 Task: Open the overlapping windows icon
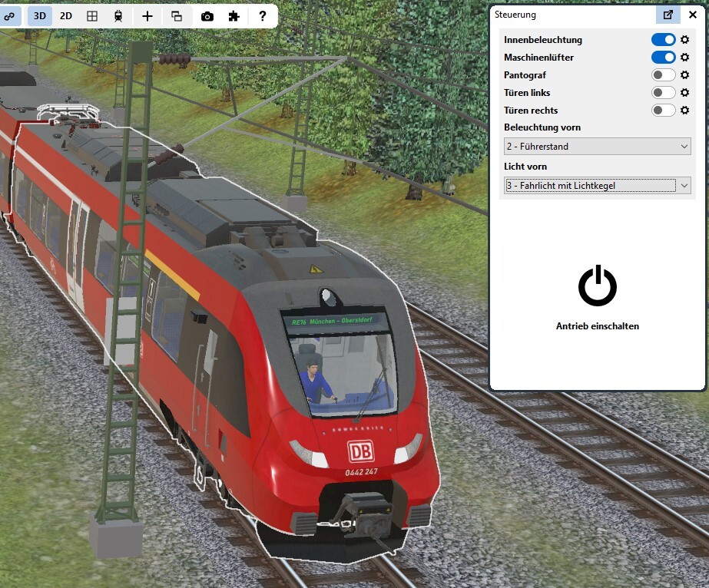click(x=177, y=16)
